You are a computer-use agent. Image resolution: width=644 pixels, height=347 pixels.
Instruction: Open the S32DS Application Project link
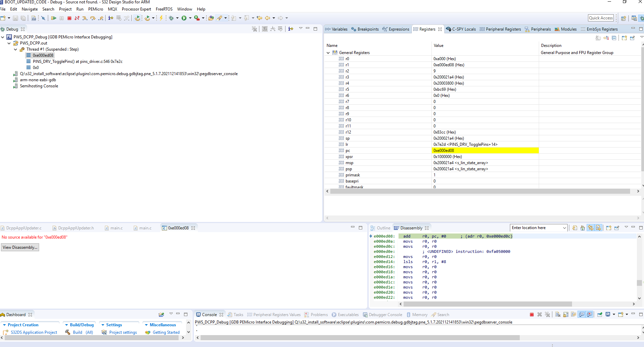click(34, 332)
